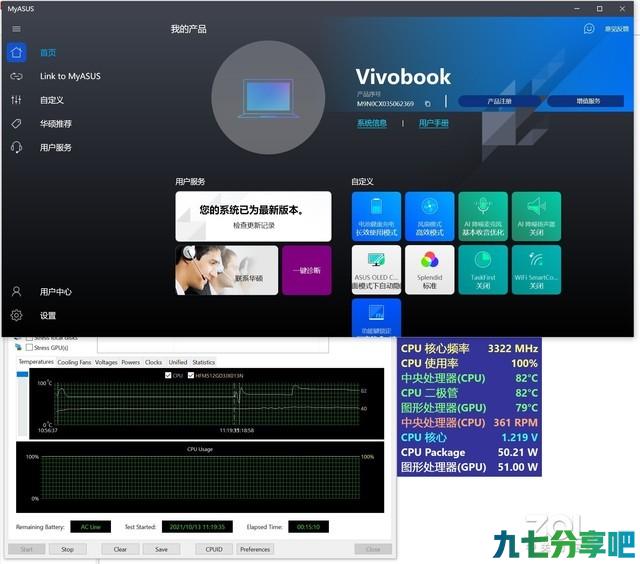Open the AI noise-canceling speaker tile
The width and height of the screenshot is (640, 564).
pyautogui.click(x=536, y=216)
